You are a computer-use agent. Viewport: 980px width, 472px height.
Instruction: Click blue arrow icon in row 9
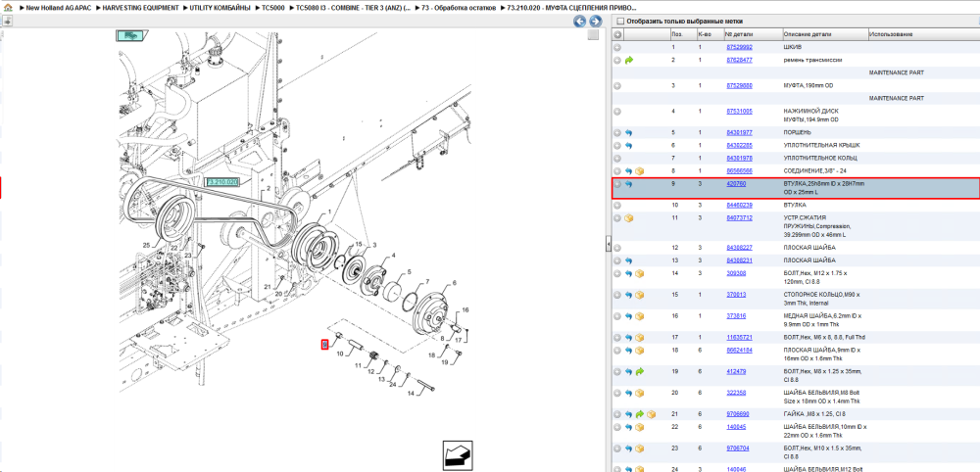(629, 184)
